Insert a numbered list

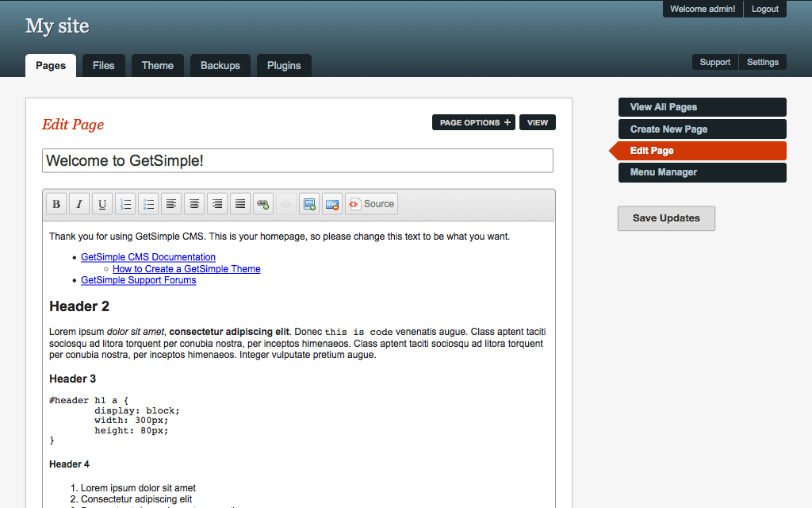click(125, 204)
